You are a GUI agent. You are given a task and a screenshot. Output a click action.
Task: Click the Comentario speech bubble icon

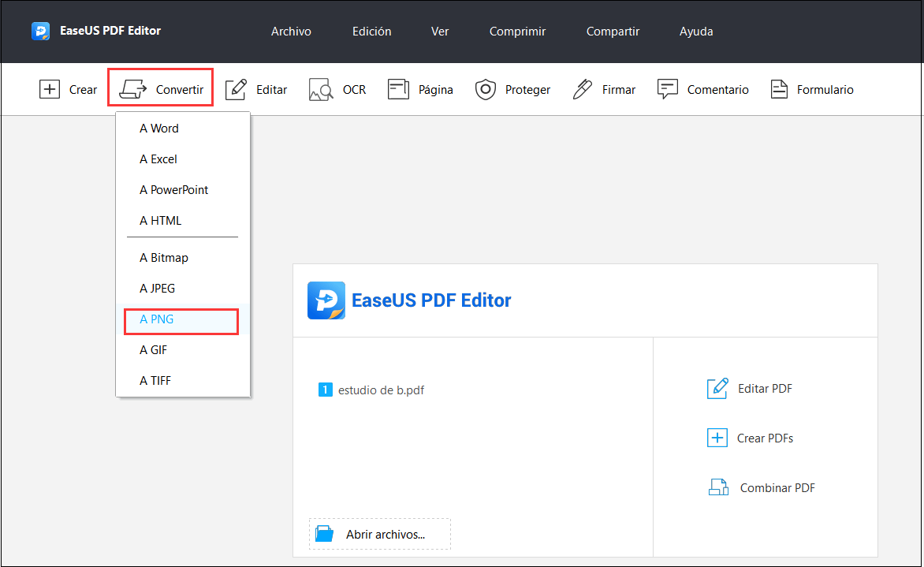[x=668, y=90]
